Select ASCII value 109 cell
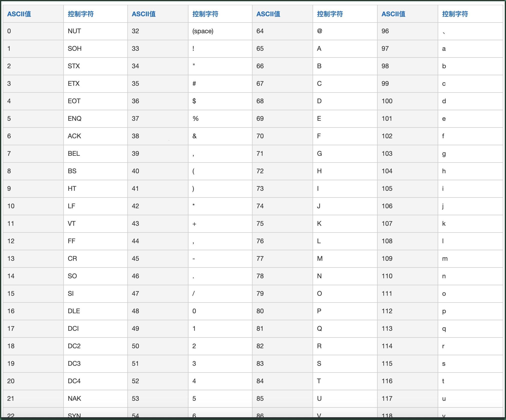Screen dimensions: 506x420 click(408, 259)
